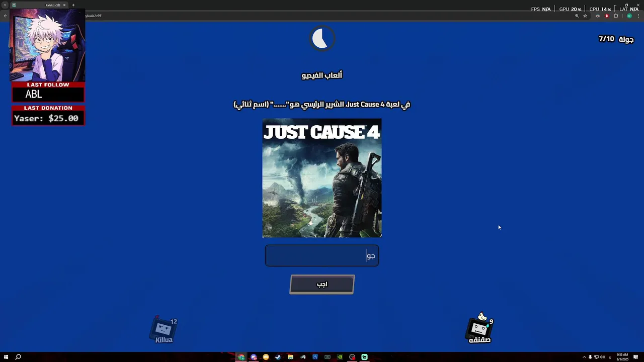644x362 pixels.
Task: Open the green N profile avatar
Action: 629,16
